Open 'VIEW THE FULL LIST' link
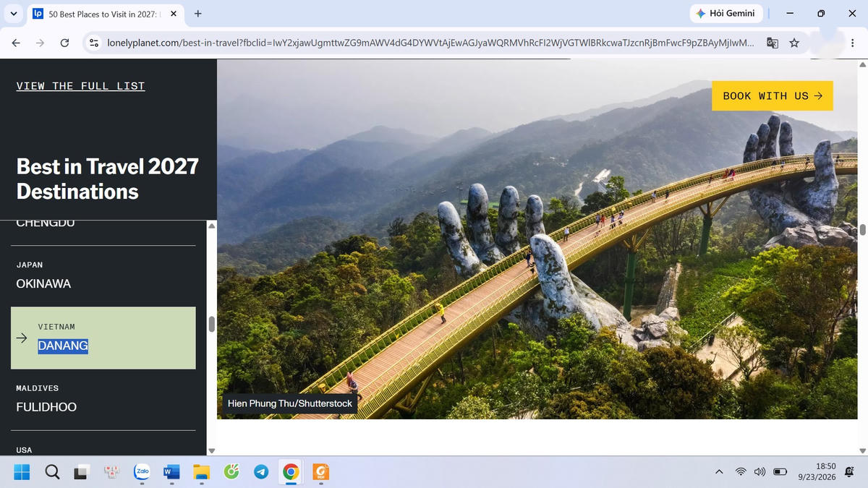 tap(80, 86)
